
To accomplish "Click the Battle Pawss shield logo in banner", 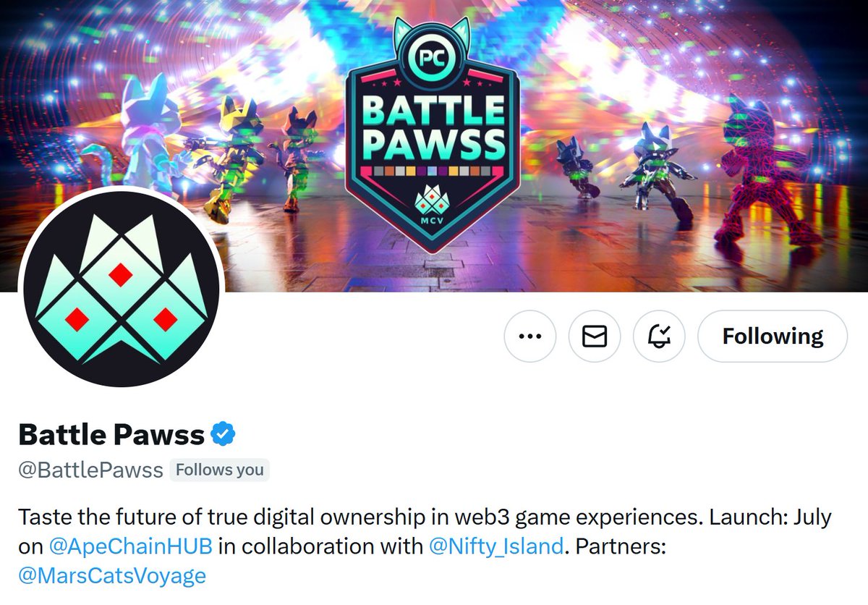I will pyautogui.click(x=433, y=134).
